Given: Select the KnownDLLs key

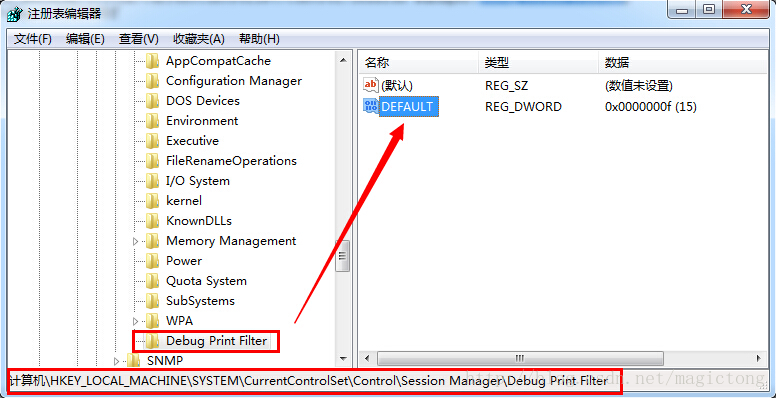Looking at the screenshot, I should (x=199, y=221).
